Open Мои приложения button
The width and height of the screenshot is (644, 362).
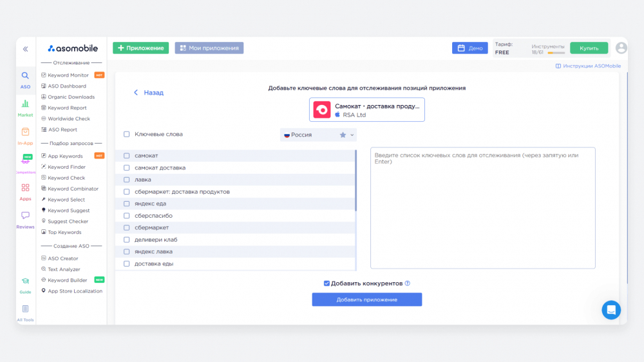[x=209, y=48]
